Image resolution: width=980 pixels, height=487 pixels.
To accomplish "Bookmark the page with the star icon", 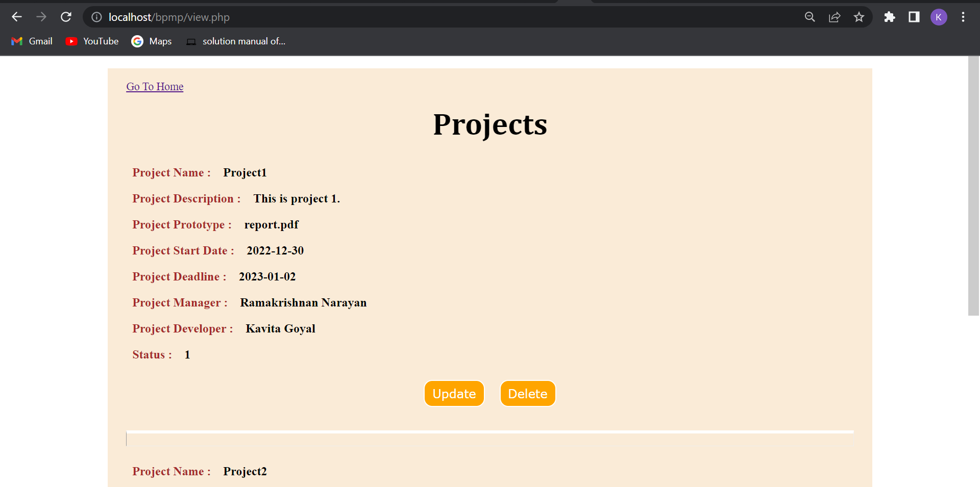I will click(x=859, y=17).
